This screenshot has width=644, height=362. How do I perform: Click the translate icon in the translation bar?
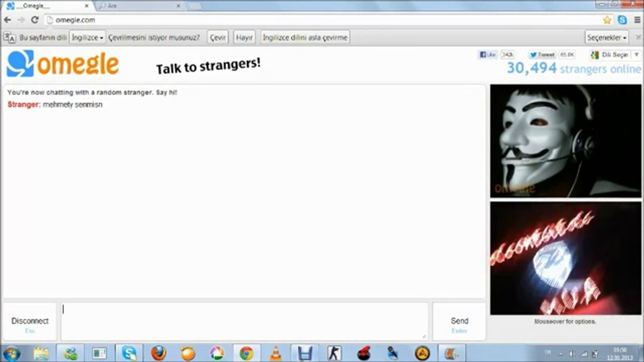click(10, 37)
